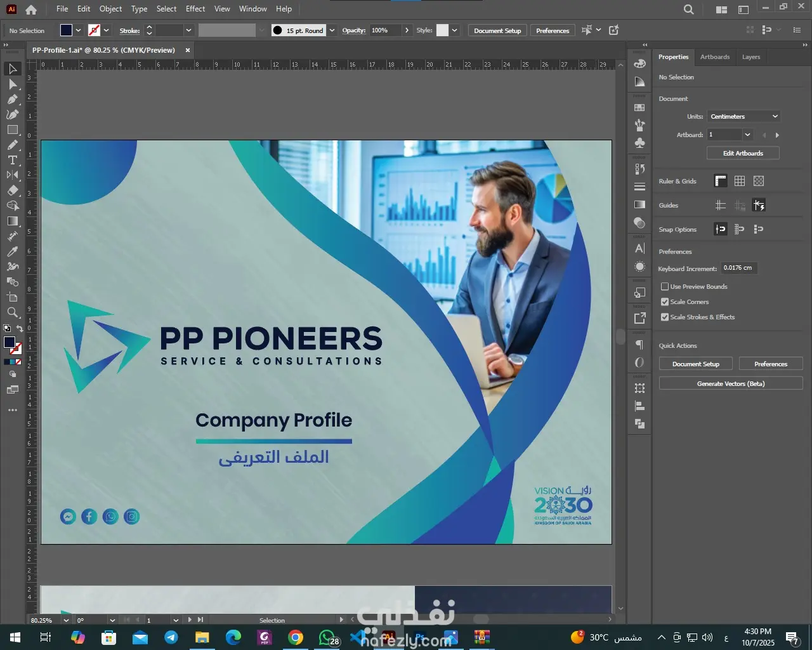Open the 15 pt. Round brush dropdown
The height and width of the screenshot is (650, 812).
[332, 30]
